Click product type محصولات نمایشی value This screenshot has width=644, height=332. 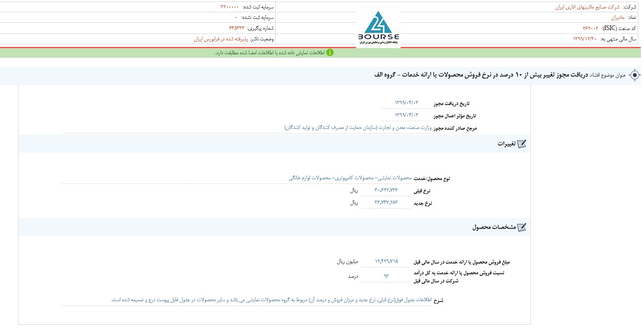(350, 178)
